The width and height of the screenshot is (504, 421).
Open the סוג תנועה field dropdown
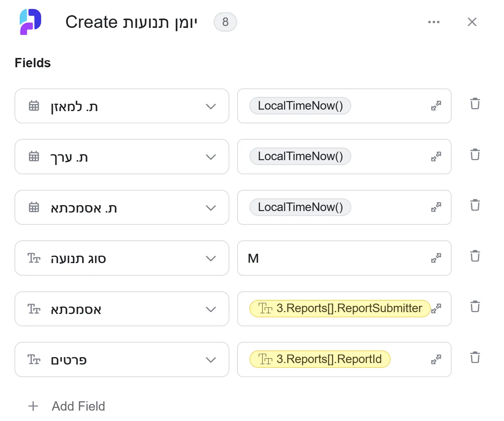(x=122, y=258)
